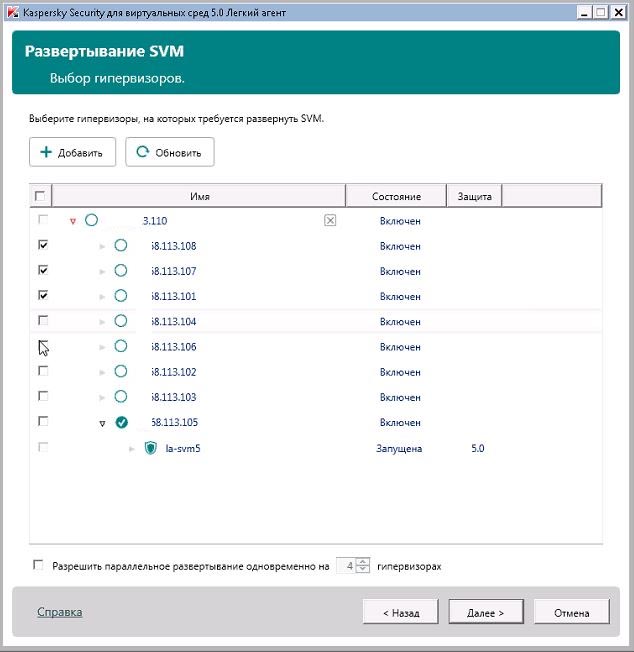Viewport: 634px width, 652px height.
Task: Uncheck the checkbox for hypervisor 58.113.108
Action: pyautogui.click(x=43, y=245)
